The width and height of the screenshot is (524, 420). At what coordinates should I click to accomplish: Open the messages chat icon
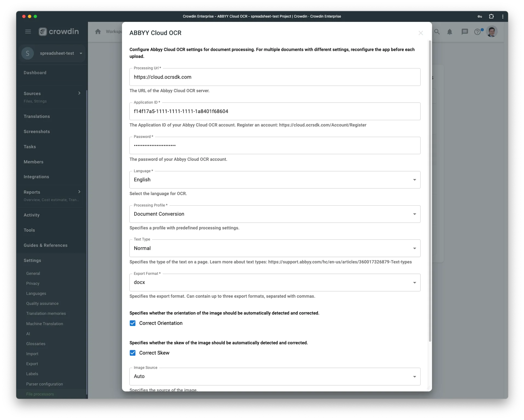click(x=465, y=32)
